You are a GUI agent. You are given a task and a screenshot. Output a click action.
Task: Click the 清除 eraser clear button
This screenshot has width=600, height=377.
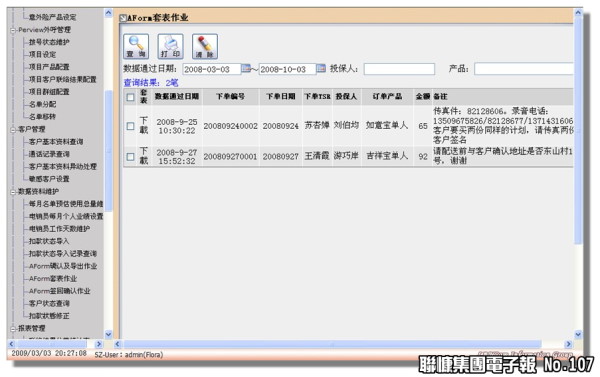point(205,46)
